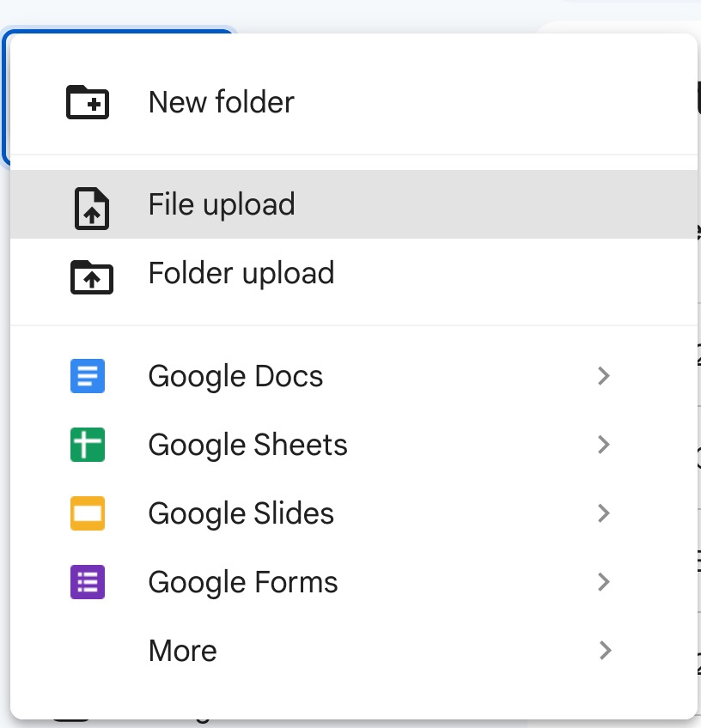The width and height of the screenshot is (701, 728).
Task: Open the Google Slides submenu chevron
Action: [x=604, y=513]
